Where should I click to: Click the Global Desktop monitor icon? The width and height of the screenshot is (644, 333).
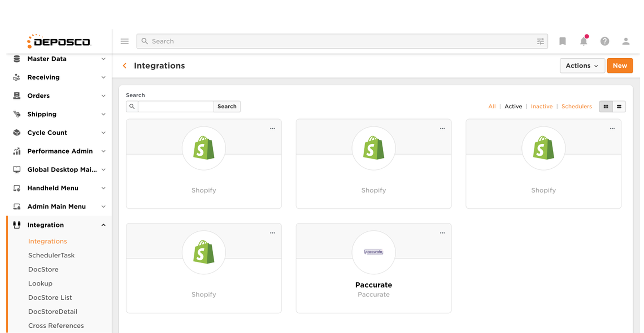[x=17, y=170]
